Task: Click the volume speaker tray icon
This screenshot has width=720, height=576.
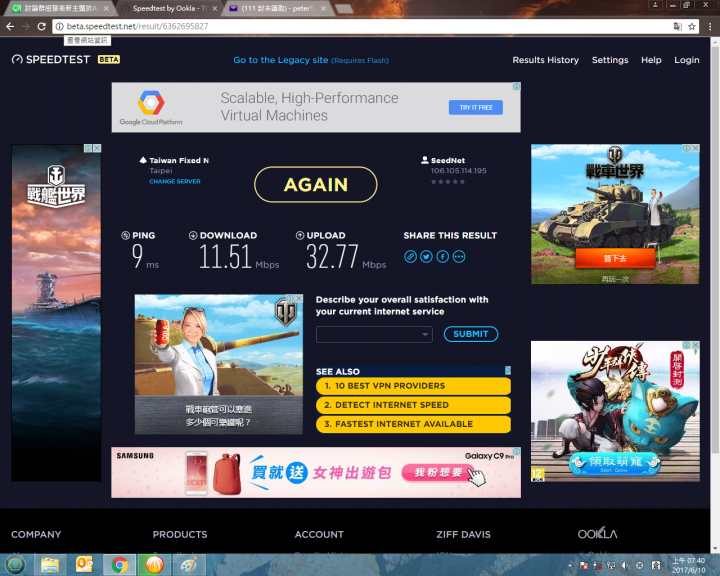Action: click(x=624, y=565)
